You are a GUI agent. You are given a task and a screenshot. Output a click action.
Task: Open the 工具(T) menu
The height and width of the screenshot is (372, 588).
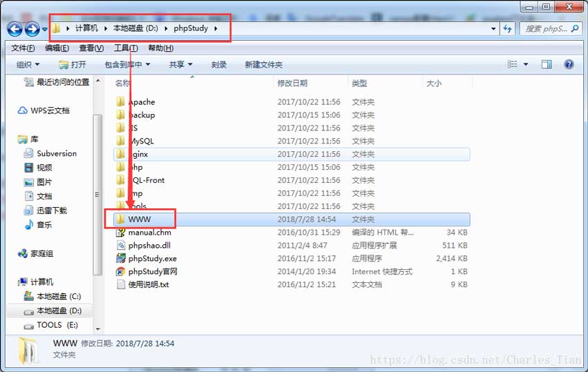point(126,48)
